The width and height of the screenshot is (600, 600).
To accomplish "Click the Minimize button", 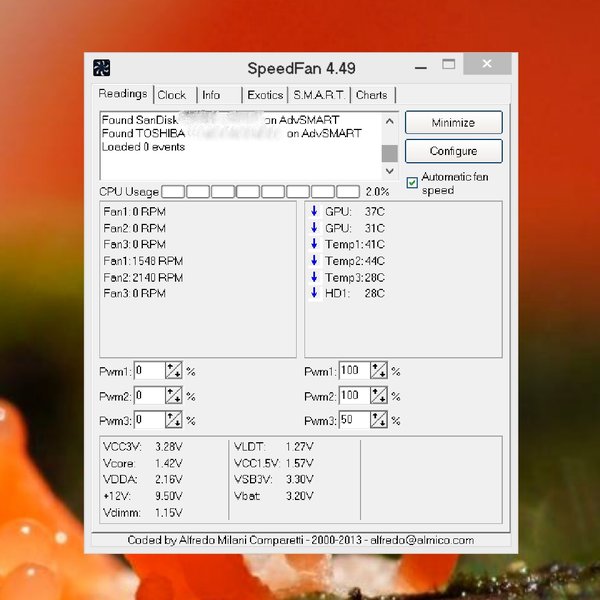I will click(453, 122).
